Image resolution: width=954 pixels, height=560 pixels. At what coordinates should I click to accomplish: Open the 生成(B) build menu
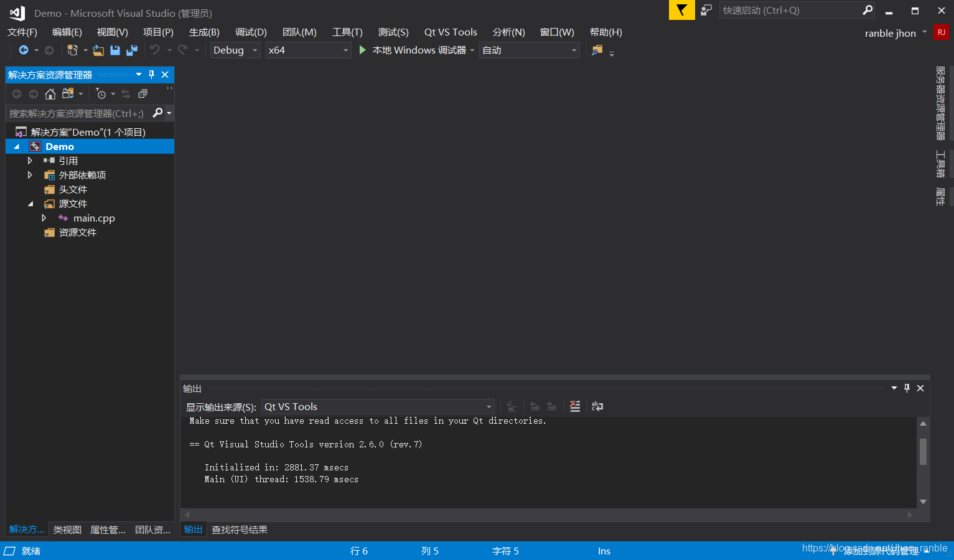tap(204, 32)
